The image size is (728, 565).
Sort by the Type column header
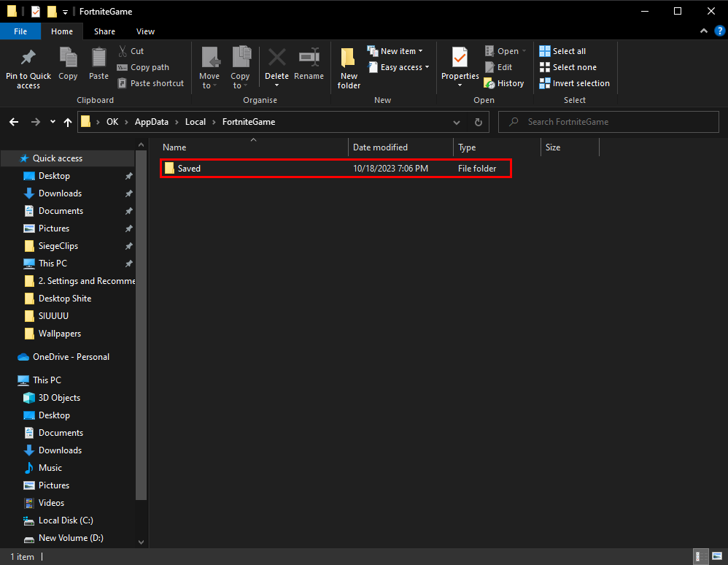[497, 147]
